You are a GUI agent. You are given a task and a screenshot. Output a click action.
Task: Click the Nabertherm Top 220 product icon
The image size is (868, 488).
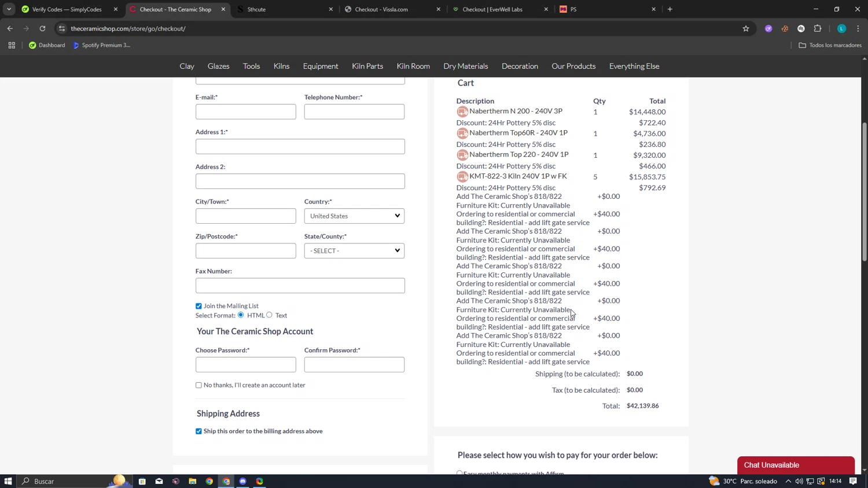pyautogui.click(x=462, y=155)
